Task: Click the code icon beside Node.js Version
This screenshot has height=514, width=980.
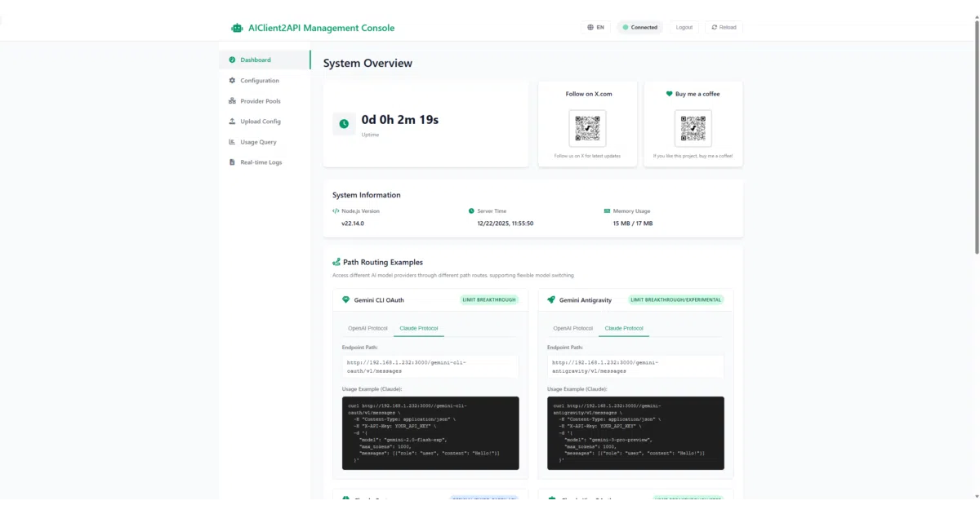Action: click(x=336, y=211)
